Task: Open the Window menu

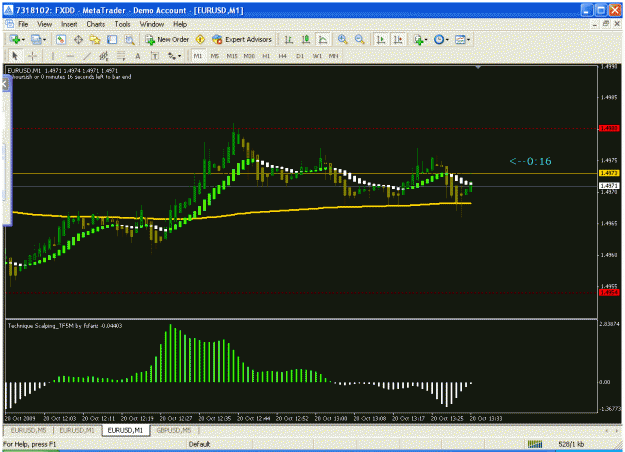Action: tap(152, 24)
